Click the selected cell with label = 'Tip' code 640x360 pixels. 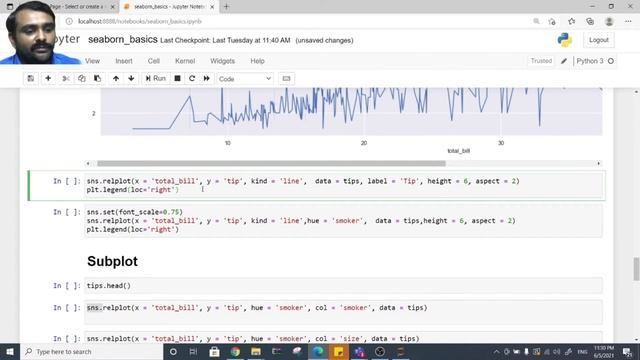[x=343, y=186]
